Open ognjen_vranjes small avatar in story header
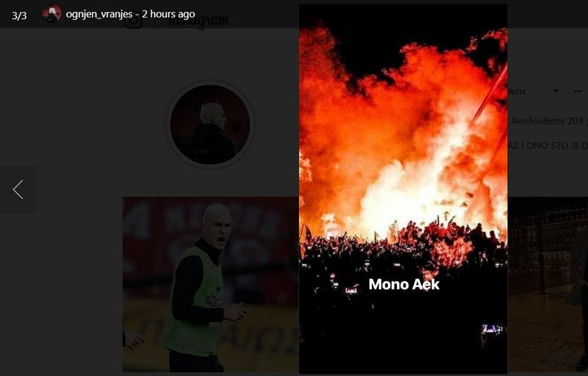Screen dimensions: 588x376 51,14
